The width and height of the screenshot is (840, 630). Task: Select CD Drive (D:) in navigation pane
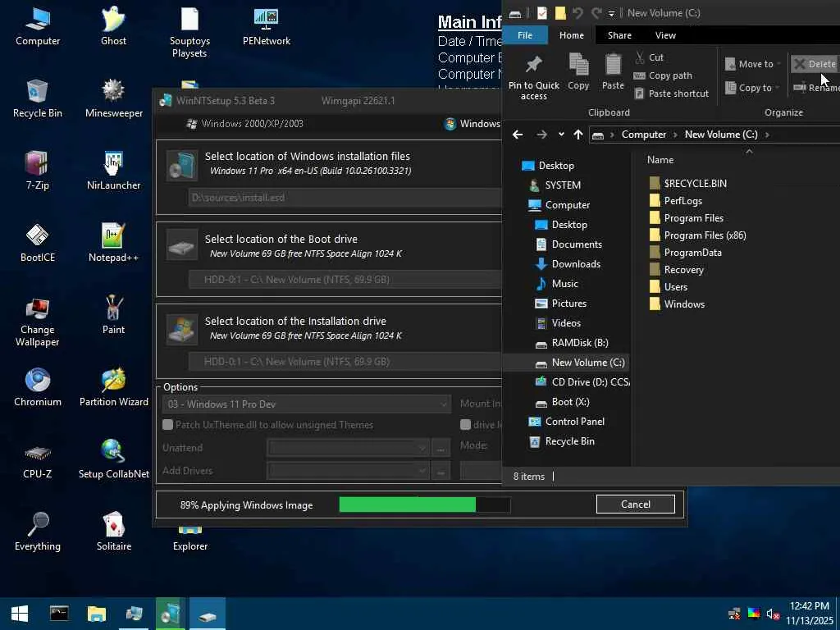(583, 382)
